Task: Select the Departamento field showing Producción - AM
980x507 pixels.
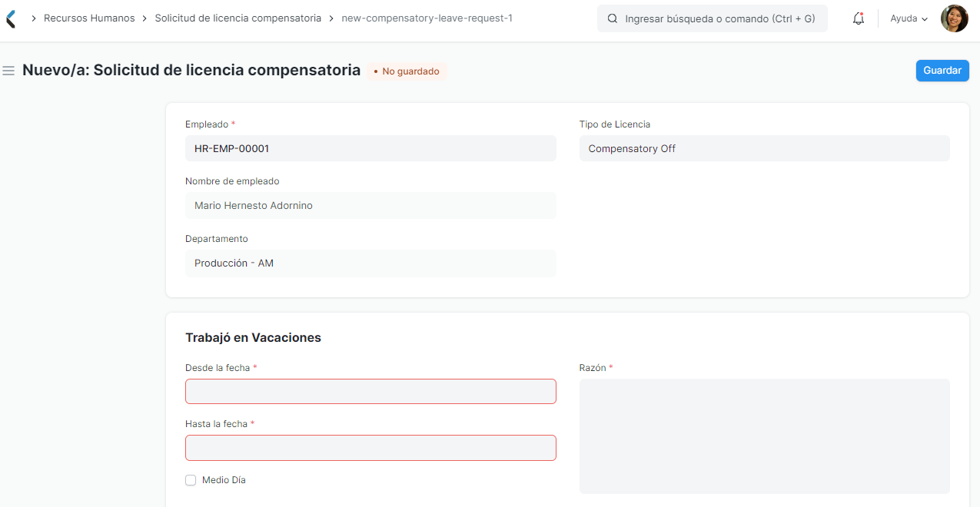Action: point(370,263)
